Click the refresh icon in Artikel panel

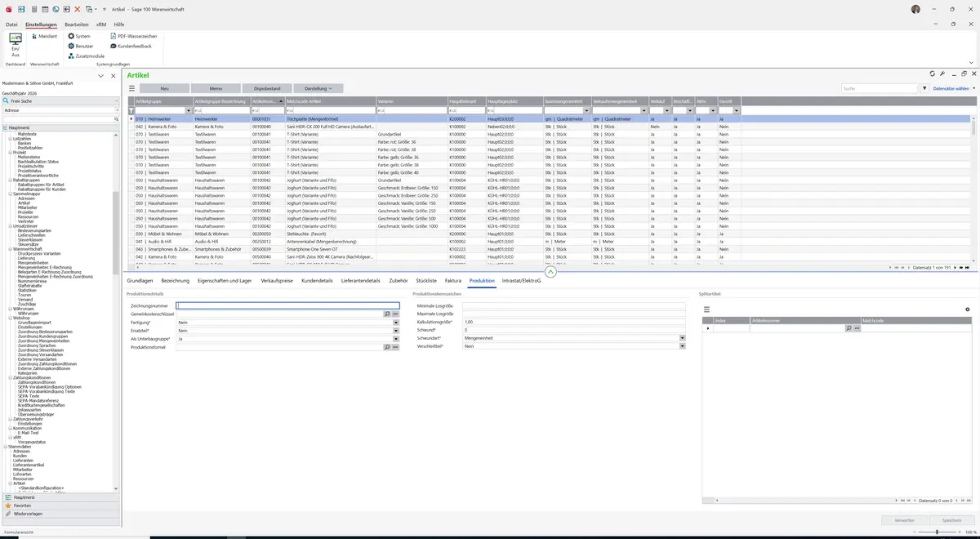click(x=932, y=74)
